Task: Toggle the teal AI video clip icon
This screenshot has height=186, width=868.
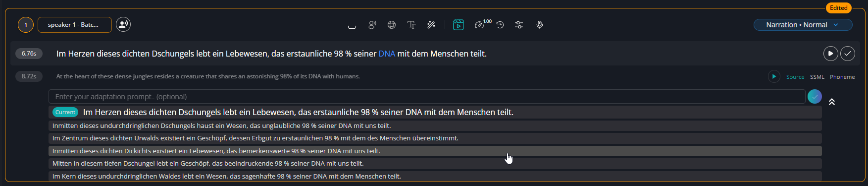Action: 459,25
